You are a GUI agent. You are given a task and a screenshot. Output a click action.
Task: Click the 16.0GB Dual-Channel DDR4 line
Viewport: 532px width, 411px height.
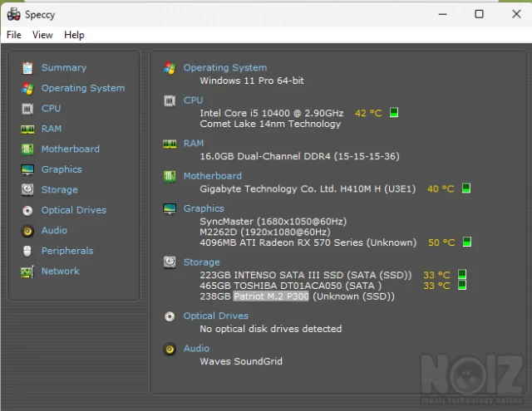(299, 156)
